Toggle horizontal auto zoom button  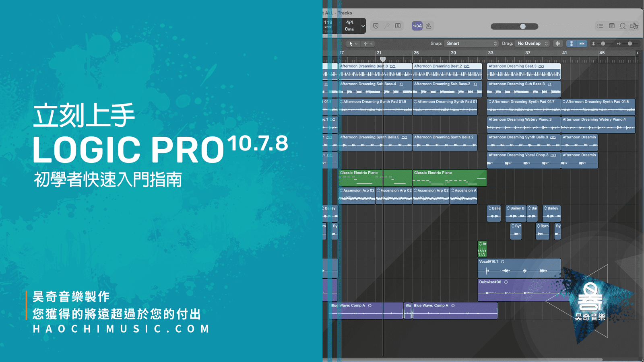click(582, 43)
